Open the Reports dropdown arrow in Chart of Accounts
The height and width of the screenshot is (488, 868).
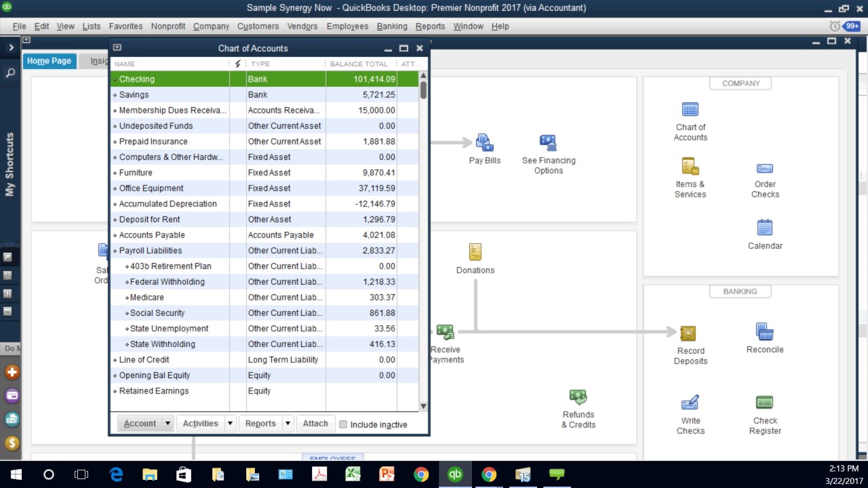point(288,424)
